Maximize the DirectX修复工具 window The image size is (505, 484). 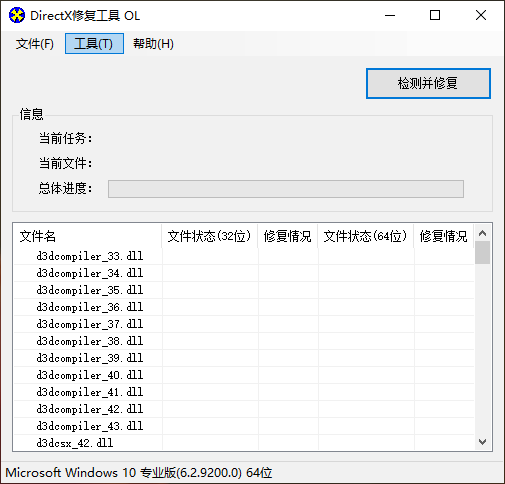435,15
